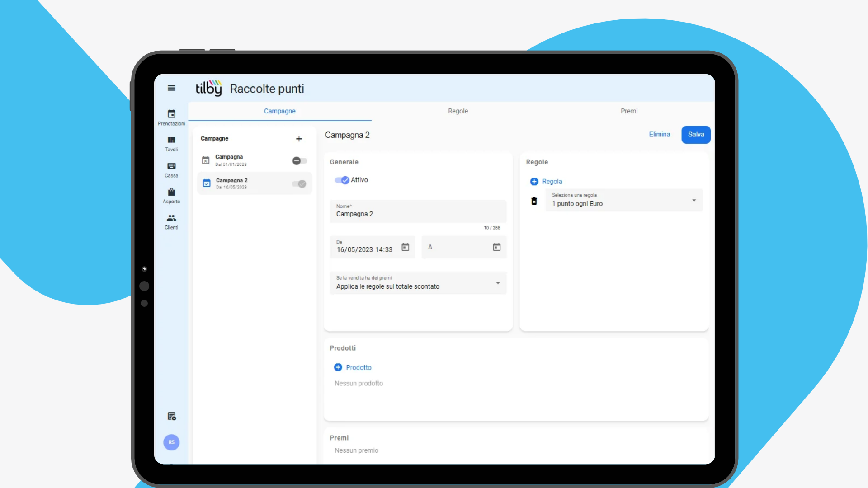Click the calendar icon beside Campagna
Image resolution: width=868 pixels, height=488 pixels.
(206, 160)
